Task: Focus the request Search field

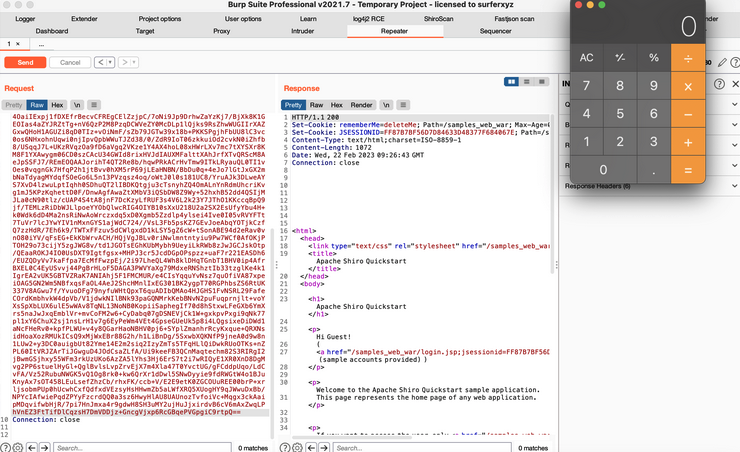Action: (x=143, y=447)
